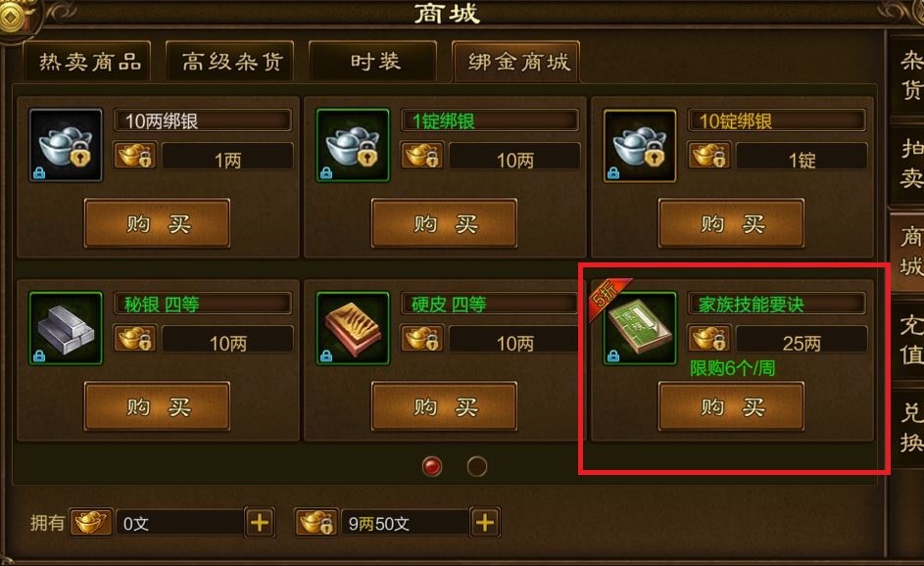Switch to the second page indicator dot

pos(477,466)
